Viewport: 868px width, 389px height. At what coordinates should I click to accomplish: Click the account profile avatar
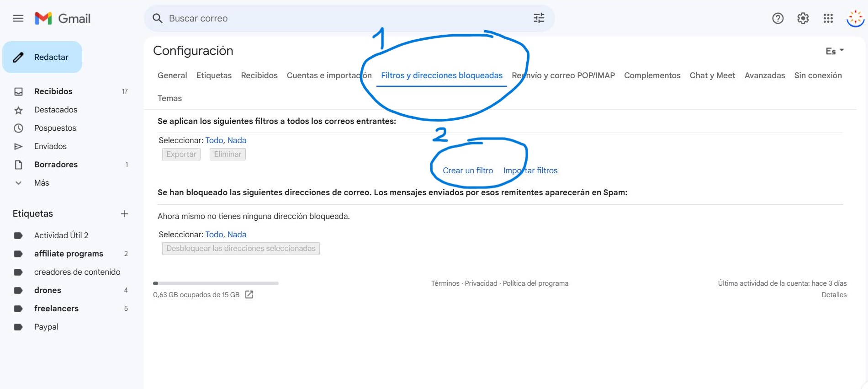point(855,18)
